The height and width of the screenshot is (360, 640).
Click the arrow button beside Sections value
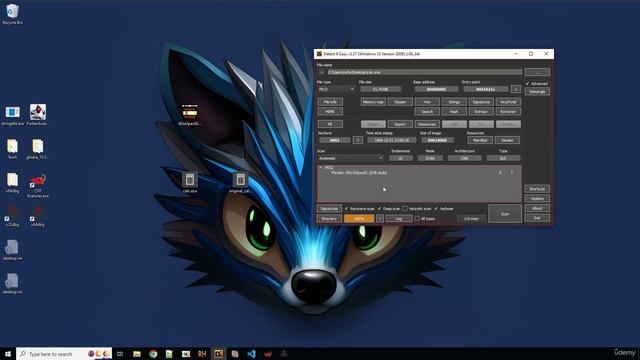point(358,140)
